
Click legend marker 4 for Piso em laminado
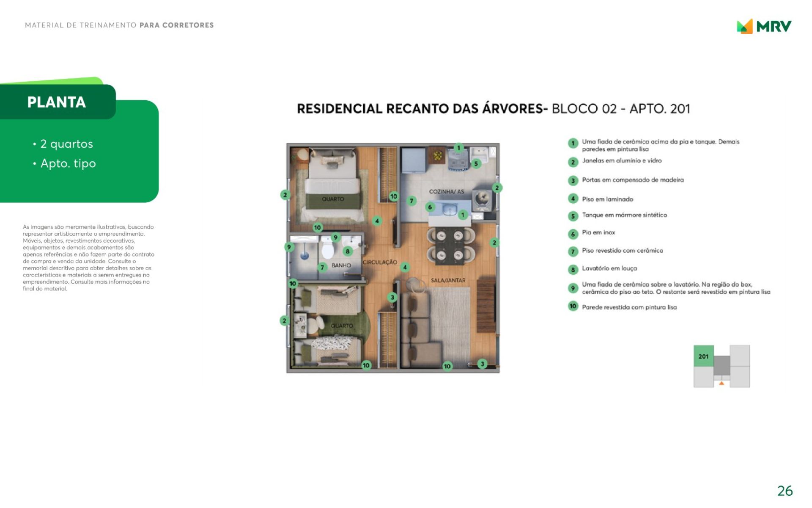pos(573,199)
